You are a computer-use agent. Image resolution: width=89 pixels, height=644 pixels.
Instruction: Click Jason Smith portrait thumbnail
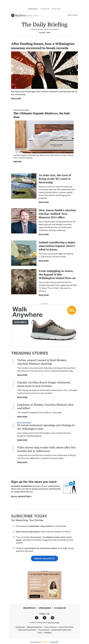point(24,221)
